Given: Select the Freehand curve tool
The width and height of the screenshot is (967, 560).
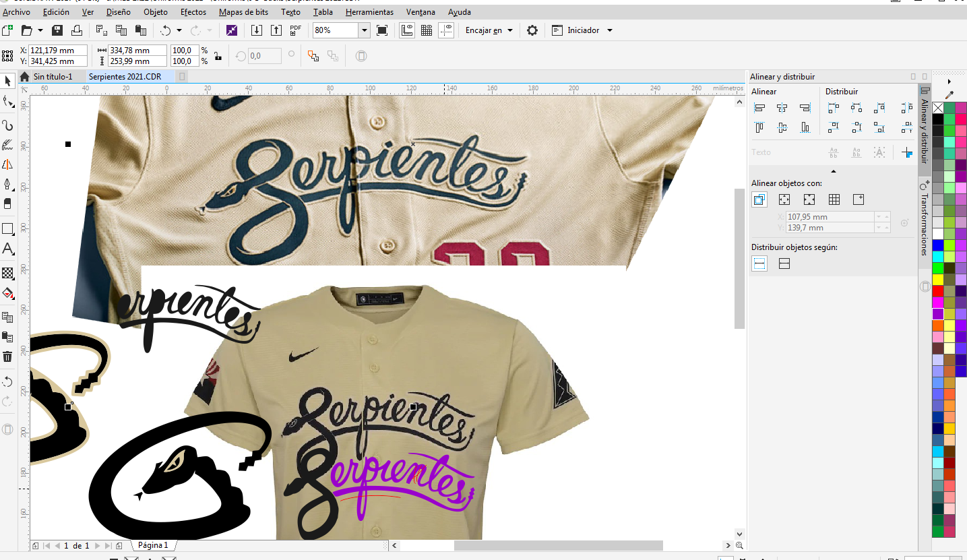Looking at the screenshot, I should point(8,125).
